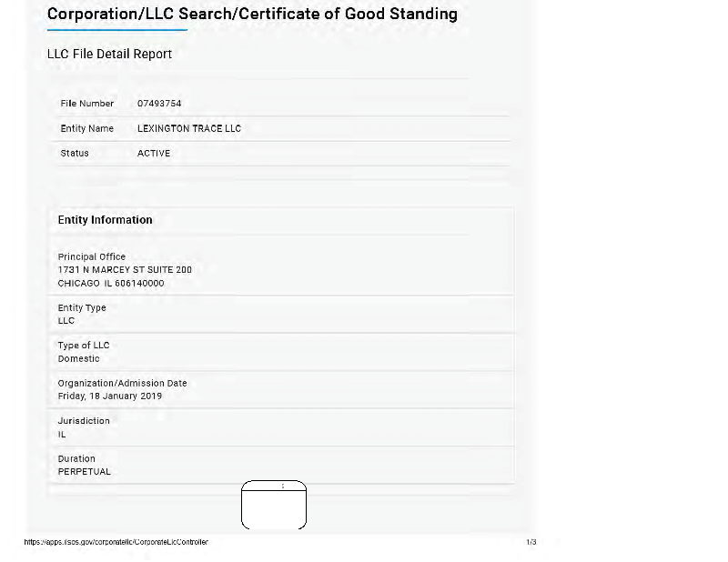The width and height of the screenshot is (728, 562).
Task: Click the Corporation/LLC Search page title
Action: point(252,15)
